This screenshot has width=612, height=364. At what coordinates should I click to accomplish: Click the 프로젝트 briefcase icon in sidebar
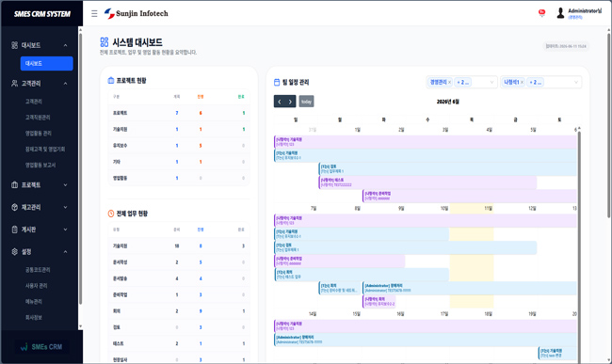point(14,184)
